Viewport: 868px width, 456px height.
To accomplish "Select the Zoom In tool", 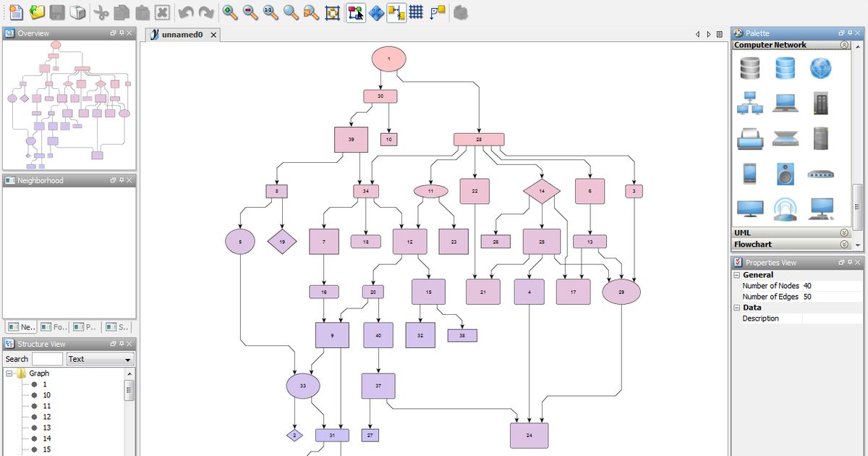I will pos(229,12).
